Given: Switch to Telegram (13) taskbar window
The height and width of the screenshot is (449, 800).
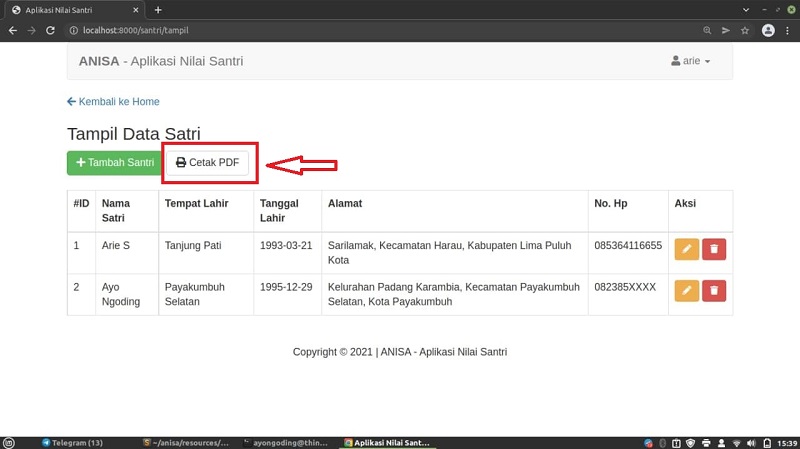Looking at the screenshot, I should tap(73, 443).
